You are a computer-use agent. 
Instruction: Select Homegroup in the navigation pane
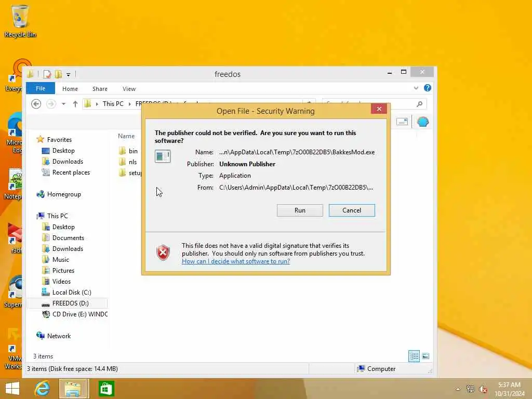click(64, 194)
